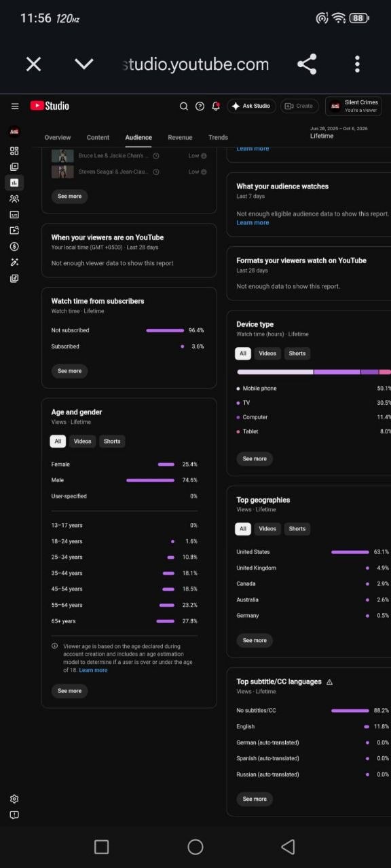Screen dimensions: 391x868
Task: Open the Community people icon in sidebar
Action: click(x=14, y=199)
